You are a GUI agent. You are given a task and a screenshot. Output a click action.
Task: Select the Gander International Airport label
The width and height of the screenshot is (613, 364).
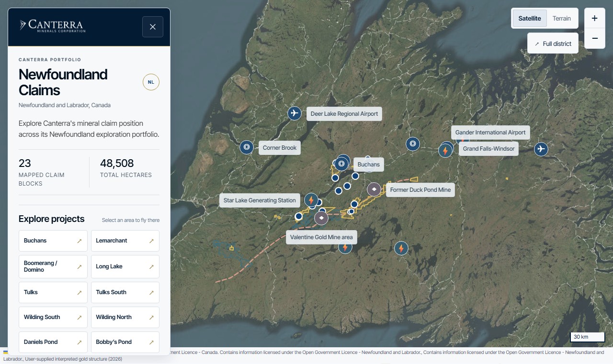(490, 132)
